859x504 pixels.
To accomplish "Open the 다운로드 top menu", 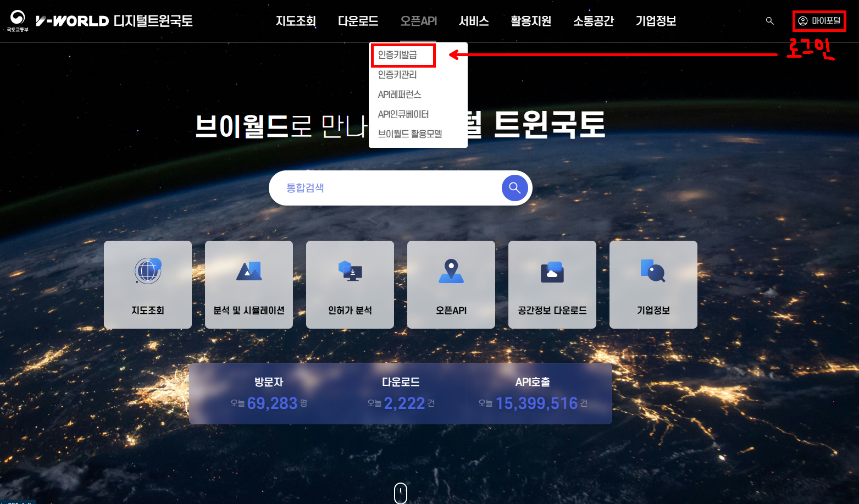I will click(x=358, y=21).
